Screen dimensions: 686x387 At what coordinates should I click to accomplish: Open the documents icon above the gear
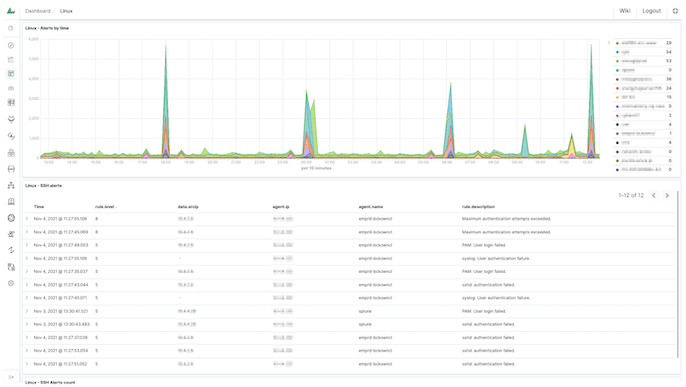(x=11, y=267)
